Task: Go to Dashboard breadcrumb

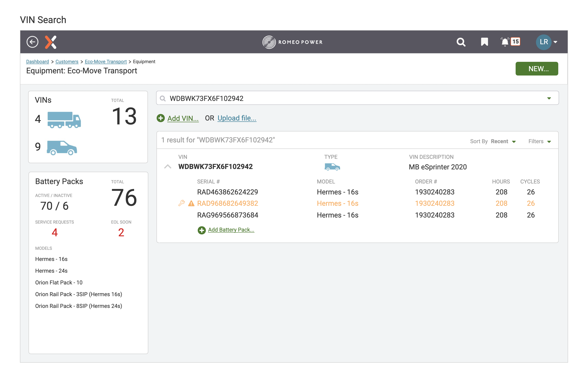Action: 38,62
